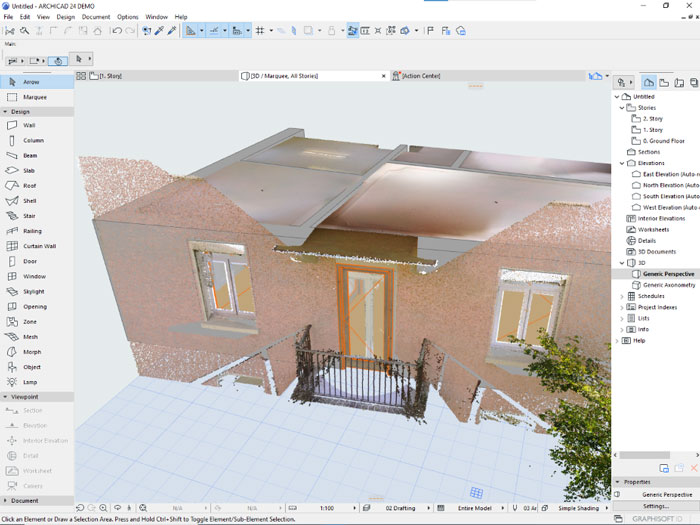Open the grid snap dropdown arrow
Viewport: 700px width, 525px height.
(x=271, y=31)
